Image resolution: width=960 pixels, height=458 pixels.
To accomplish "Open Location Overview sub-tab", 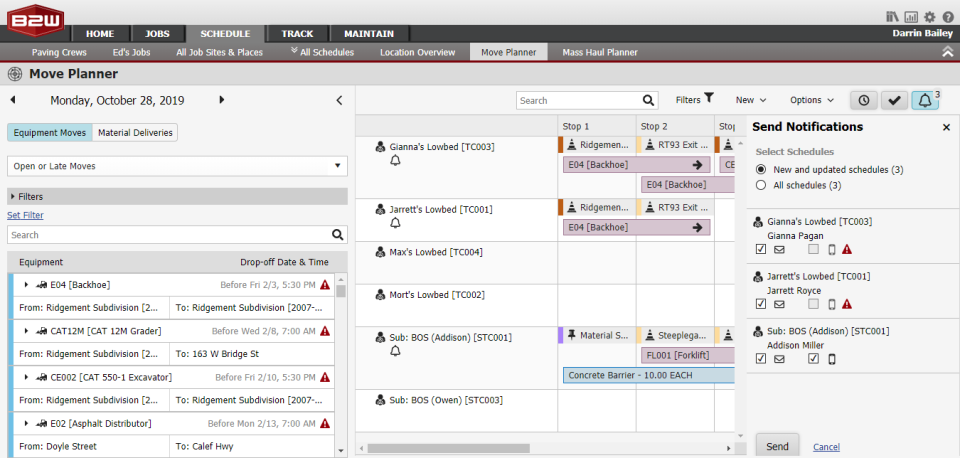I will (x=418, y=52).
